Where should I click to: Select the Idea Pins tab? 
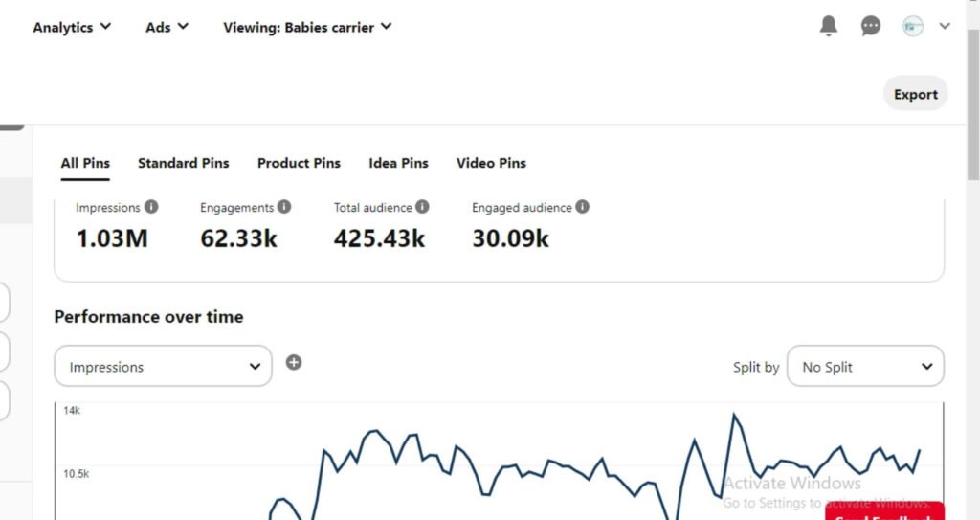(x=398, y=163)
